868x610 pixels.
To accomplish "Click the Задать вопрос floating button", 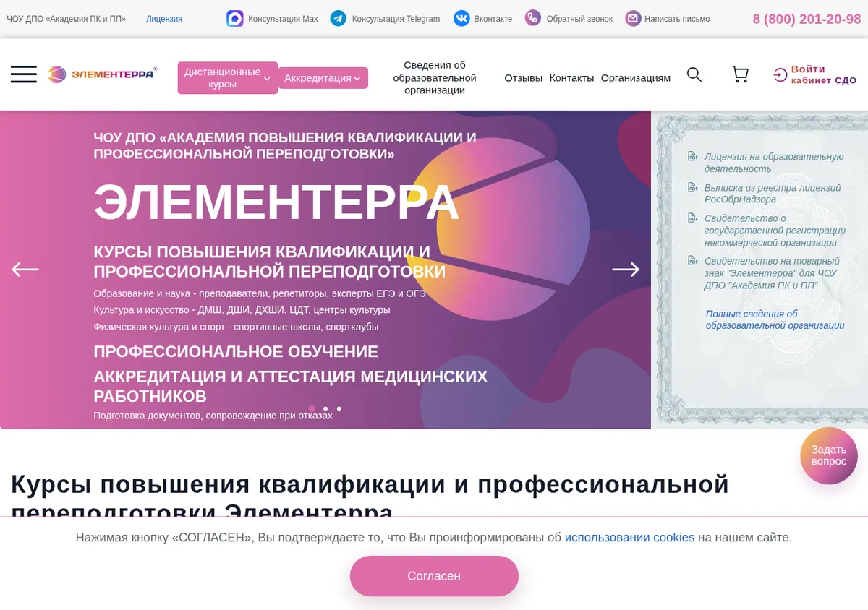I will 829,455.
